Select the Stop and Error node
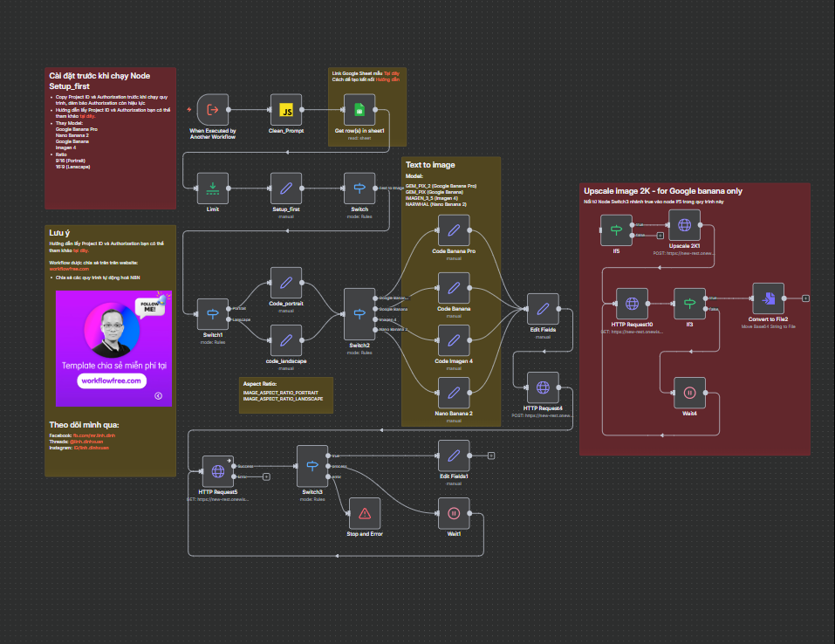The height and width of the screenshot is (644, 835). coord(365,513)
